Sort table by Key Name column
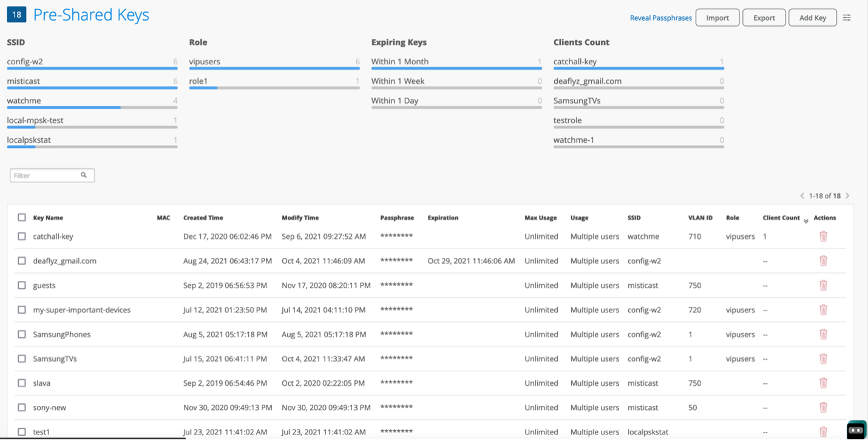Image resolution: width=868 pixels, height=441 pixels. [x=48, y=218]
